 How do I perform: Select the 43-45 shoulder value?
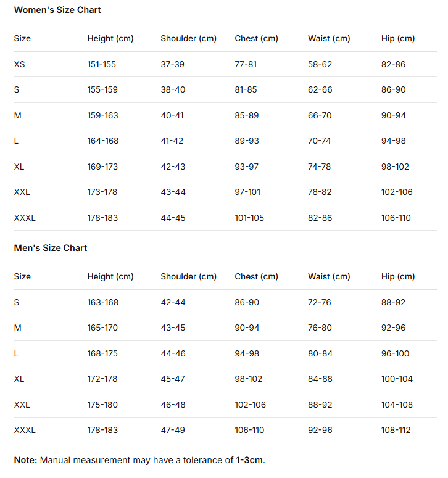coord(173,328)
